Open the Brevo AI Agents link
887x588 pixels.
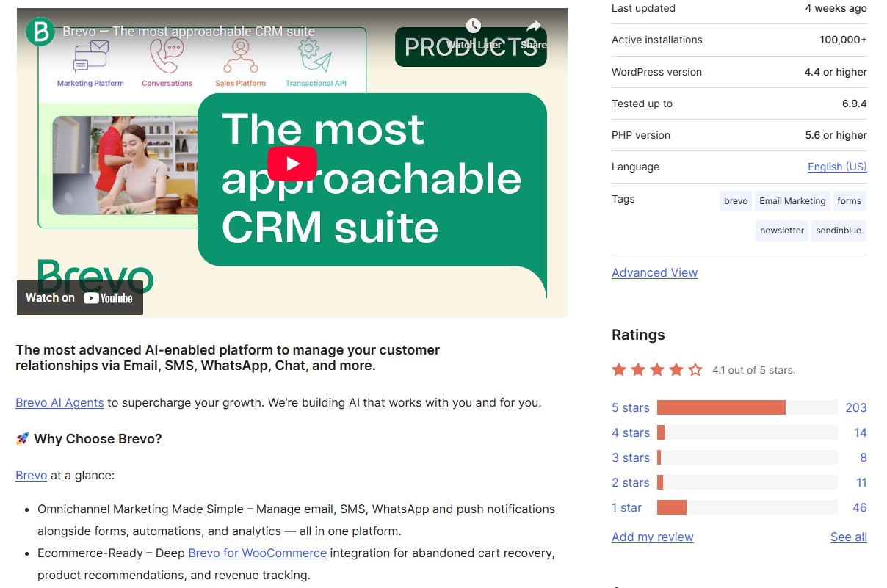pos(59,402)
